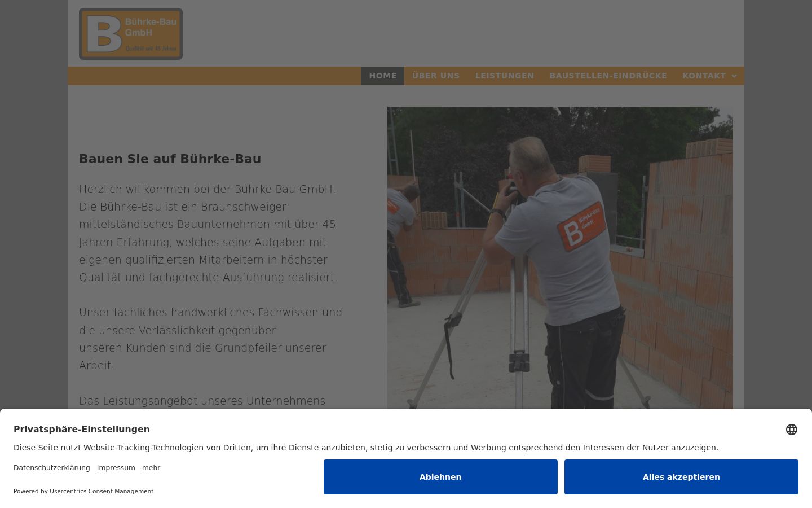Click 'Bauen Sie auf Bührke-Bau' heading
The height and width of the screenshot is (508, 812).
[x=170, y=159]
